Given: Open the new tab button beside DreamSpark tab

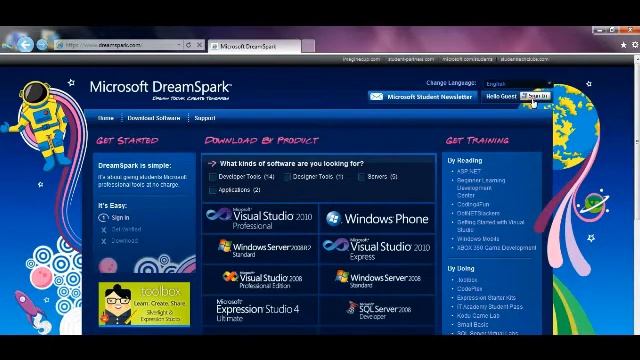Looking at the screenshot, I should click(308, 46).
